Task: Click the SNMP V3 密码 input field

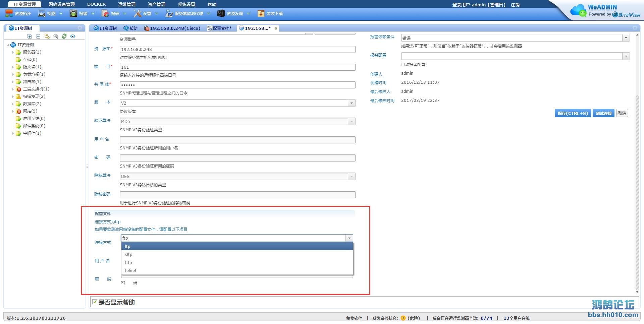Action: pos(237,158)
